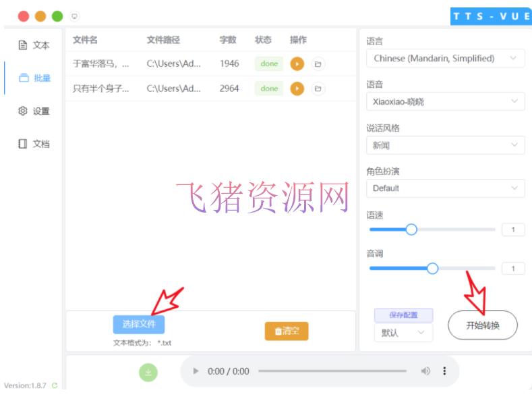The image size is (532, 403).
Task: Select the file name 于富华落马
Action: (x=100, y=63)
